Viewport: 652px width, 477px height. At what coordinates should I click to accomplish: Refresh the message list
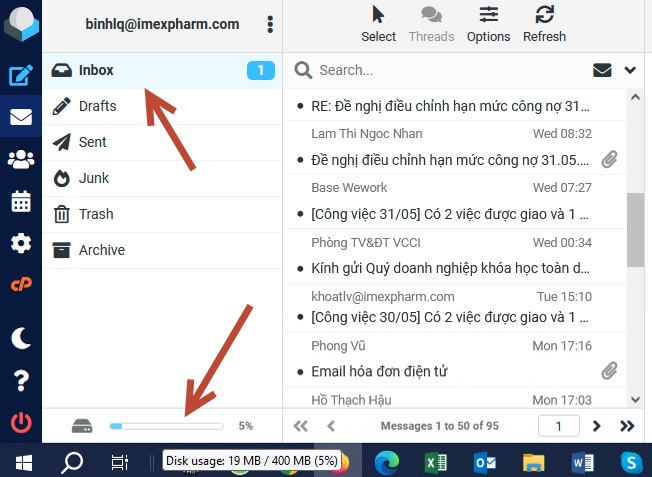pos(544,24)
